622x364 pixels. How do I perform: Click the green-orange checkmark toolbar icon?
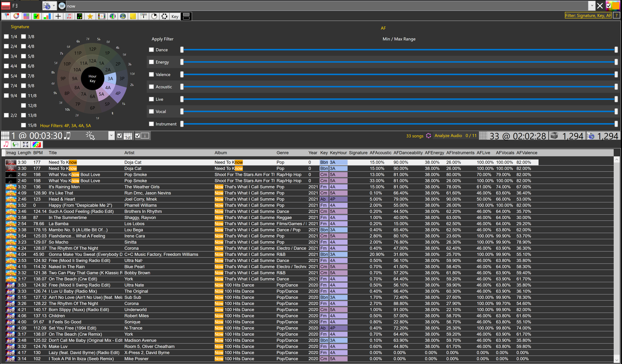coord(36,16)
